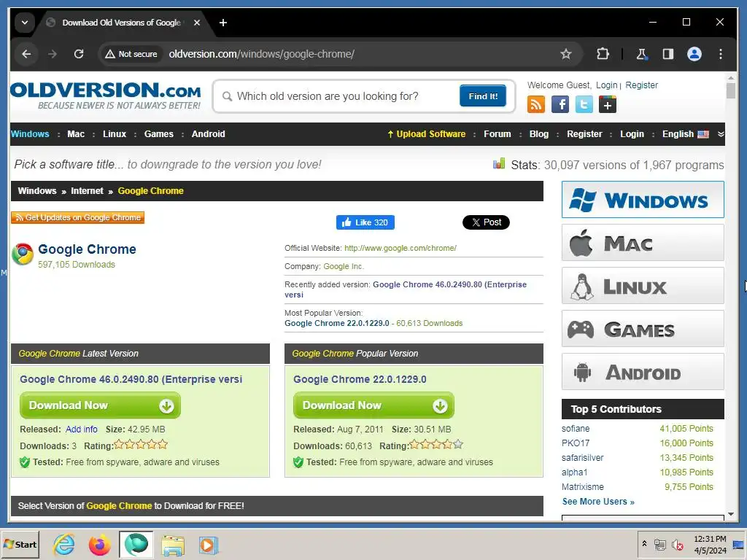Open the Android nav menu item

click(x=208, y=134)
